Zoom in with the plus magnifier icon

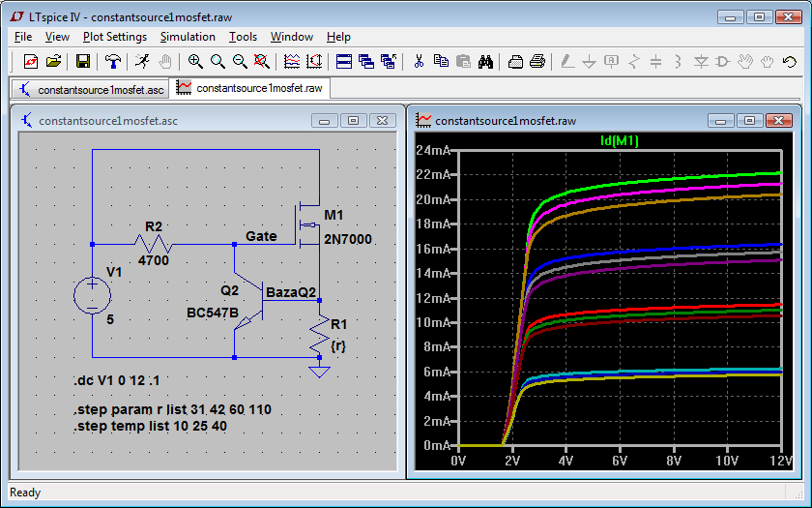click(195, 62)
